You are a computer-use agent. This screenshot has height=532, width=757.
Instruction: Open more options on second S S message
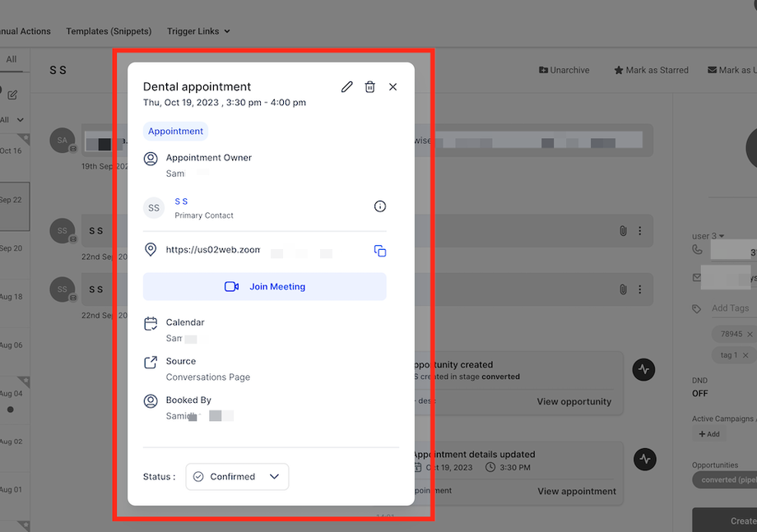640,289
